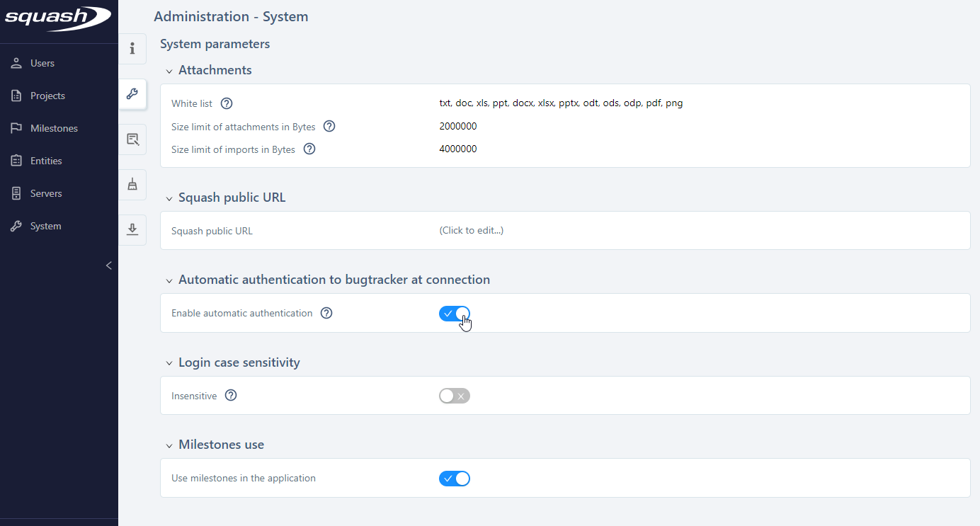The height and width of the screenshot is (526, 980).
Task: Go to Users in the sidebar
Action: coord(42,63)
